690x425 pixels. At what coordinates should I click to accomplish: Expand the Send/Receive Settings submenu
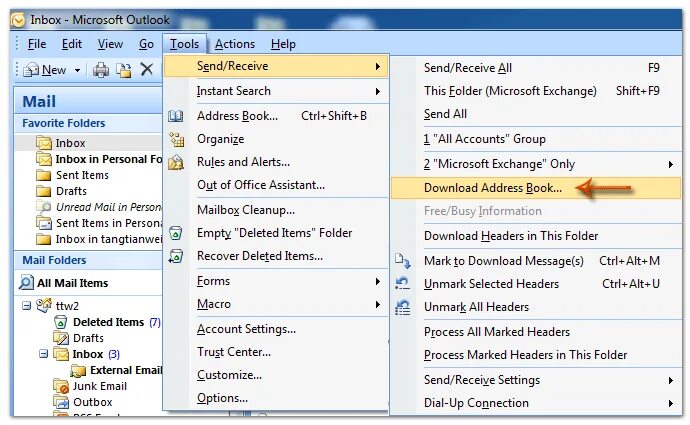[x=670, y=380]
